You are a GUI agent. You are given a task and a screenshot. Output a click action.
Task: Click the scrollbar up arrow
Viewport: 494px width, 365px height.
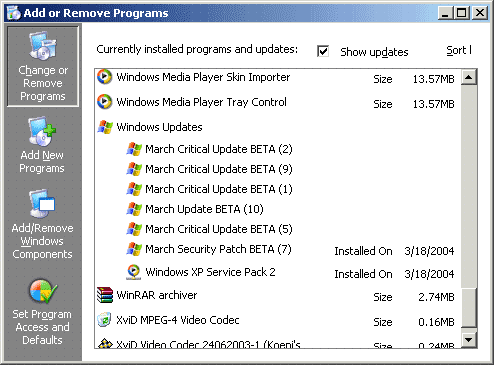click(469, 77)
